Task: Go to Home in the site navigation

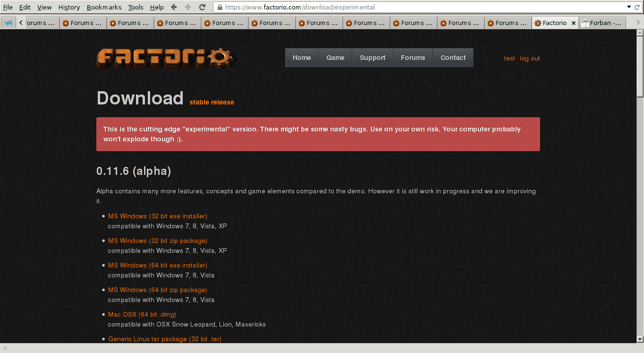Action: [x=302, y=58]
